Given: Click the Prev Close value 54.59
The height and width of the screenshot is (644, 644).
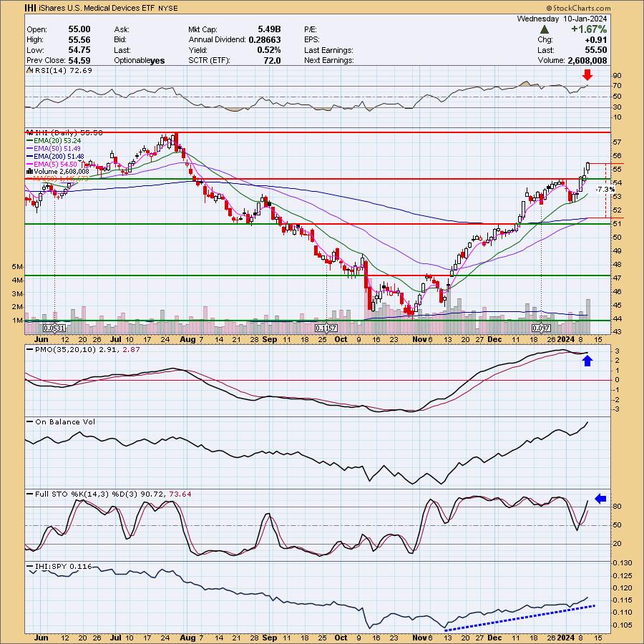Looking at the screenshot, I should tap(79, 60).
